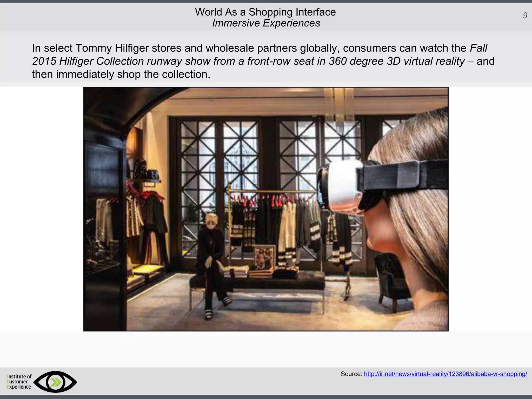Select the 'World As a Shopping Interface' title

coord(265,12)
